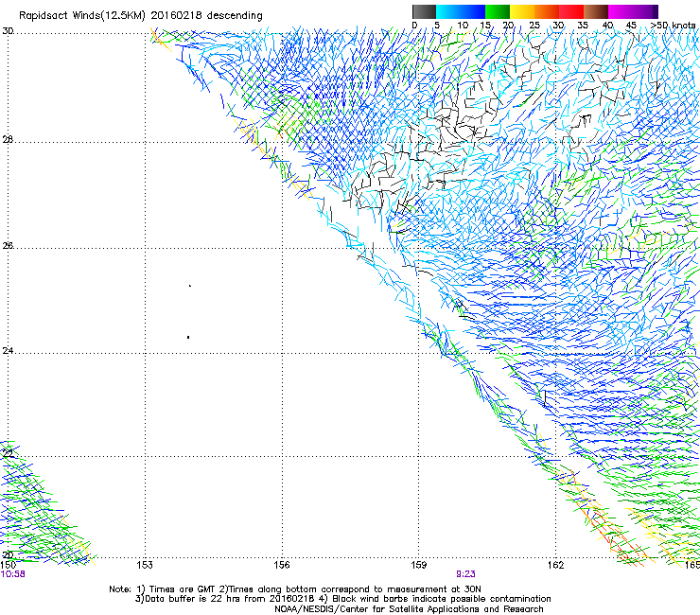Screen dimensions: 700x615
Task: Click the dark purple 45-50 knots legend color
Action: click(645, 11)
